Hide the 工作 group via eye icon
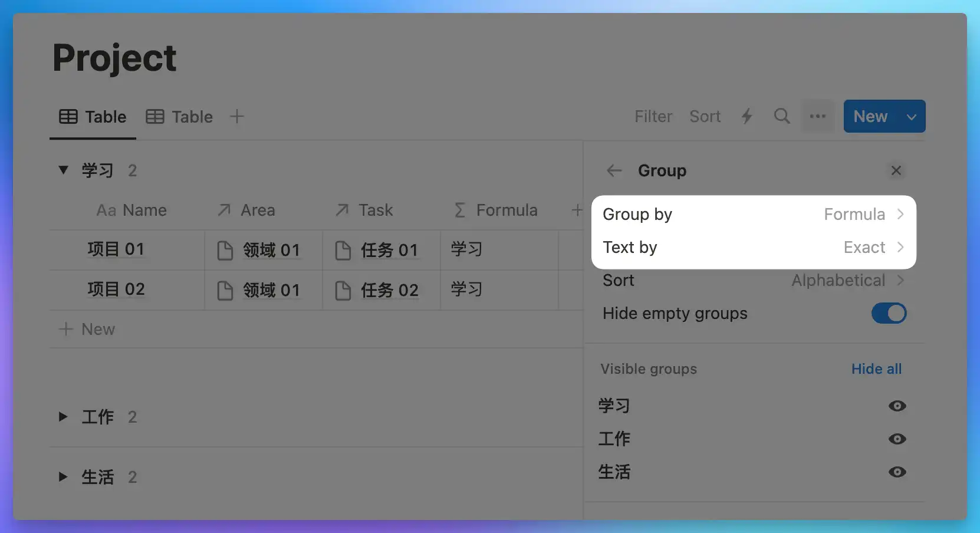The image size is (980, 533). click(897, 439)
